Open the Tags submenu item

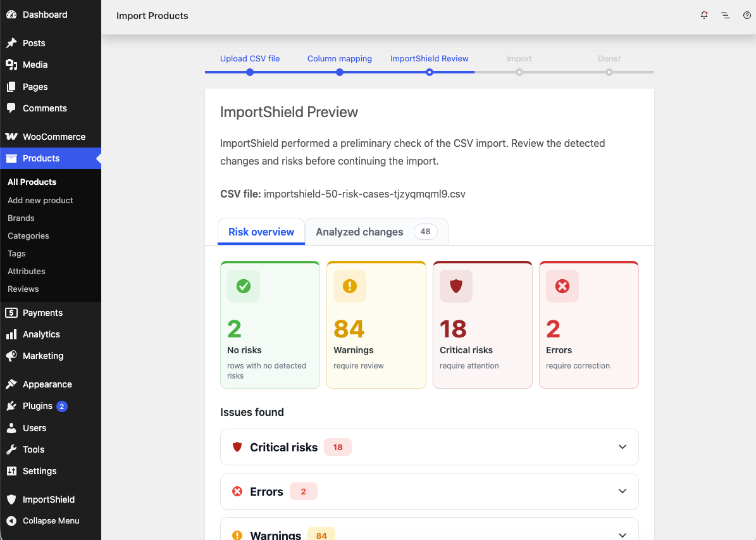coord(16,253)
